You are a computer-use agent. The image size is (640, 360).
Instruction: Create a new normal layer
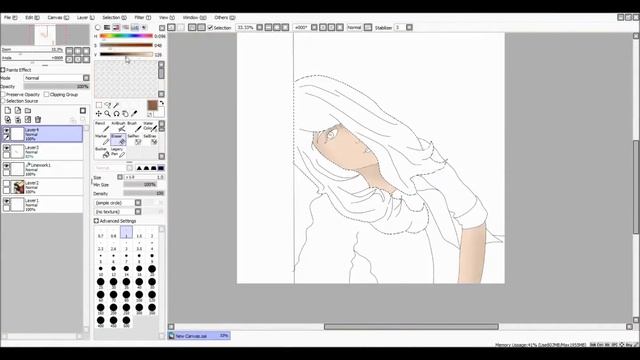point(8,111)
